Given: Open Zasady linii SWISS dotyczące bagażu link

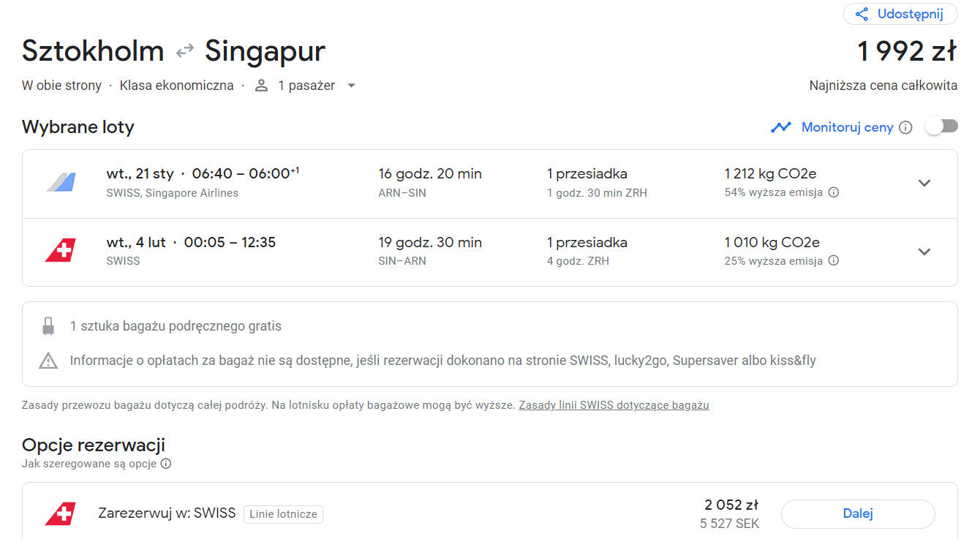Looking at the screenshot, I should (x=614, y=404).
